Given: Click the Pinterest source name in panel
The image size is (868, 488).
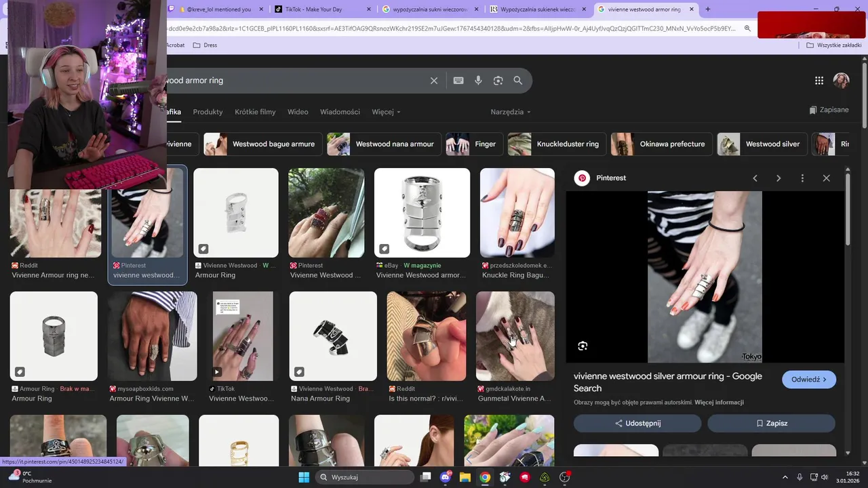Looking at the screenshot, I should (611, 178).
